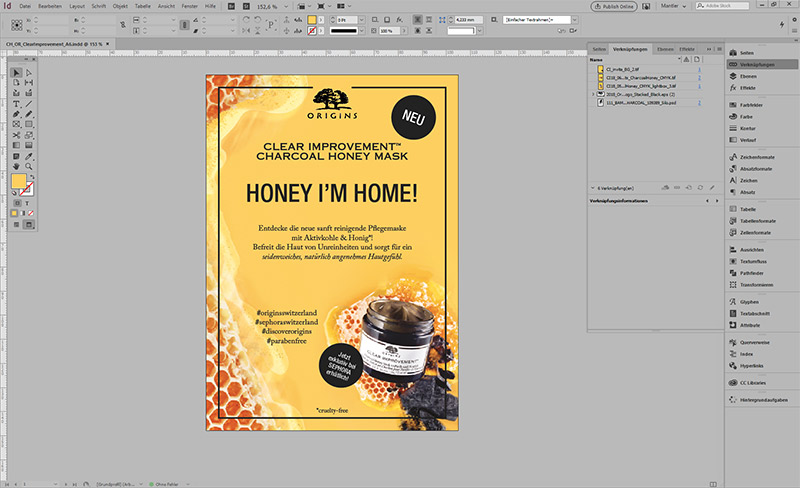Click the yellow fill swatch in control bar
This screenshot has height=488, width=800.
click(x=312, y=19)
